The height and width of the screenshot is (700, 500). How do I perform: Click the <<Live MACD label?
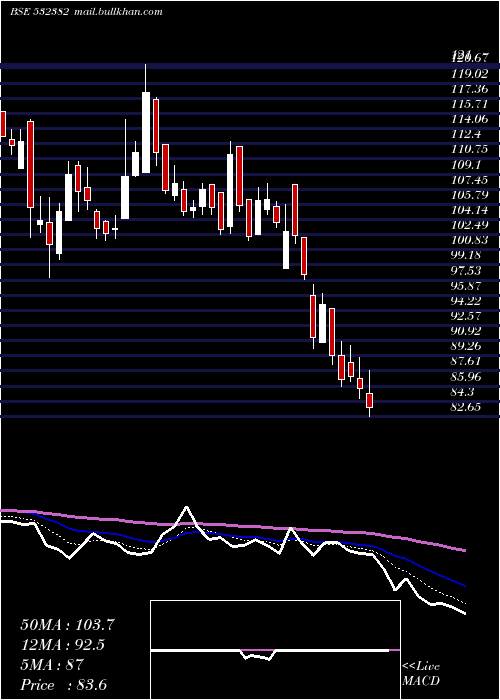(421, 673)
